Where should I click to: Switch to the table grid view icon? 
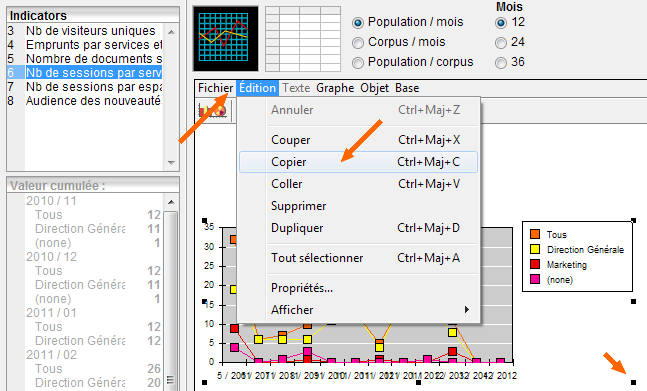pyautogui.click(x=303, y=39)
